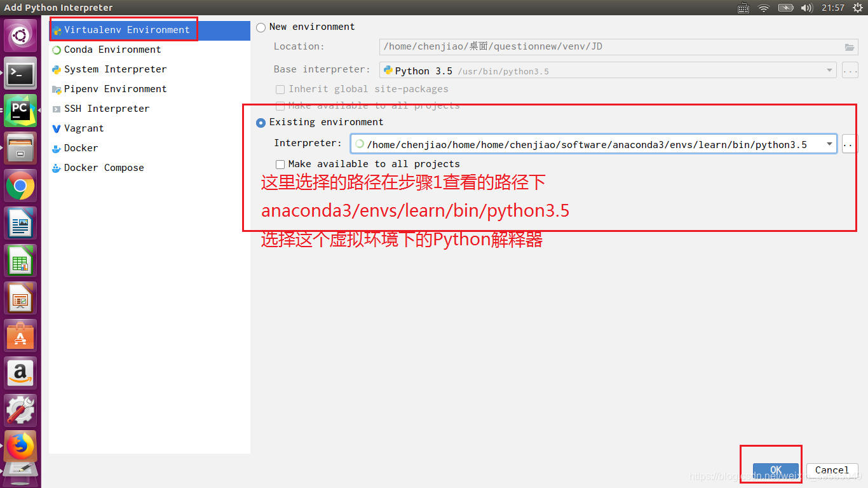
Task: Open Base interpreter Python 3.5 dropdown
Action: pos(608,71)
